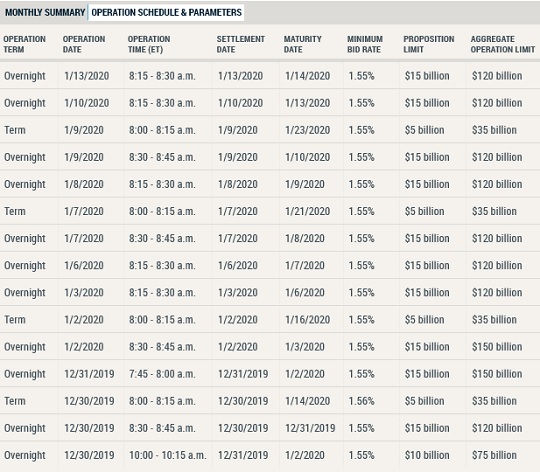Click the Term label in the 12/30/2019 row

pyautogui.click(x=15, y=401)
